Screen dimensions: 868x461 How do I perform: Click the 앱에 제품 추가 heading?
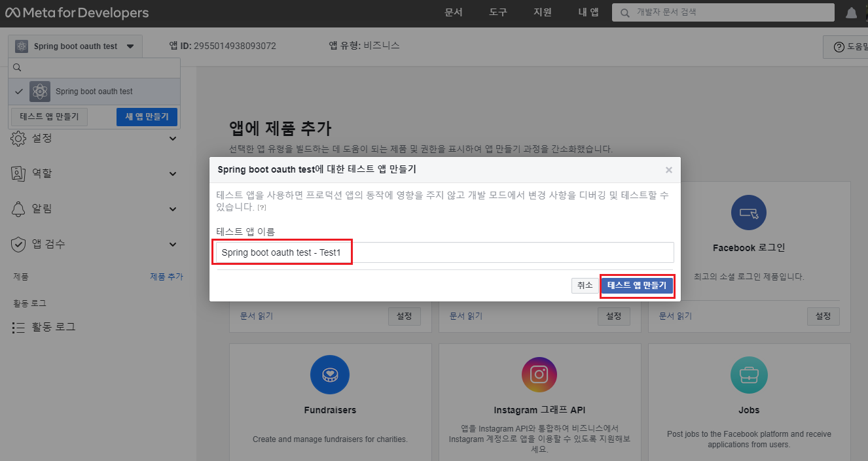[280, 128]
